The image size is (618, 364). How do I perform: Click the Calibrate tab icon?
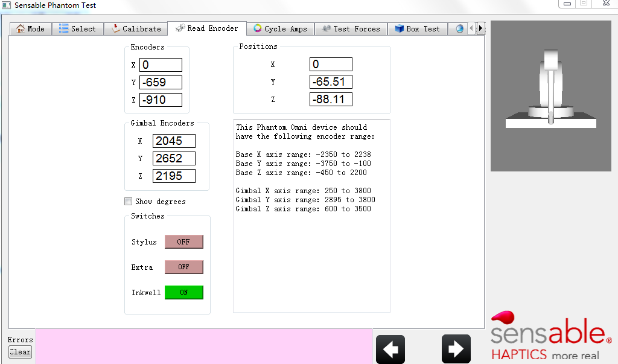115,28
